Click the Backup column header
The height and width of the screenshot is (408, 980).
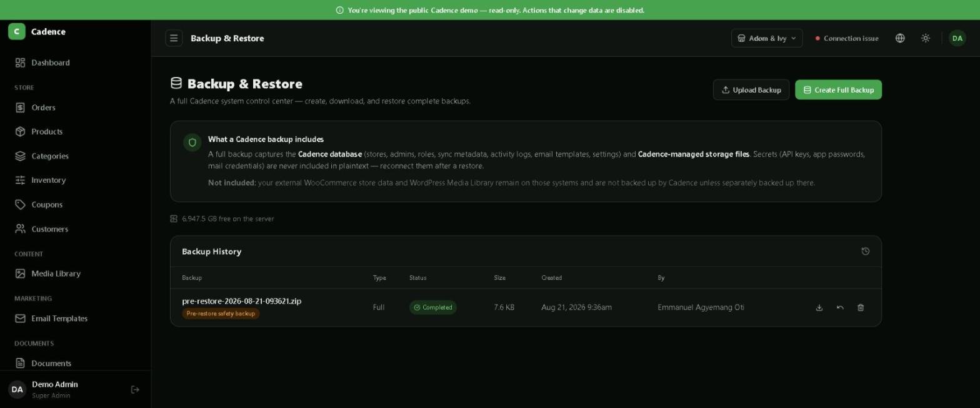(192, 278)
